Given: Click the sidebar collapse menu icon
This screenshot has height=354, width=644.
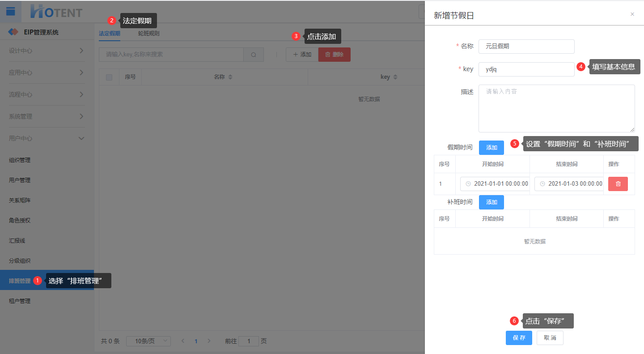Looking at the screenshot, I should pyautogui.click(x=11, y=11).
